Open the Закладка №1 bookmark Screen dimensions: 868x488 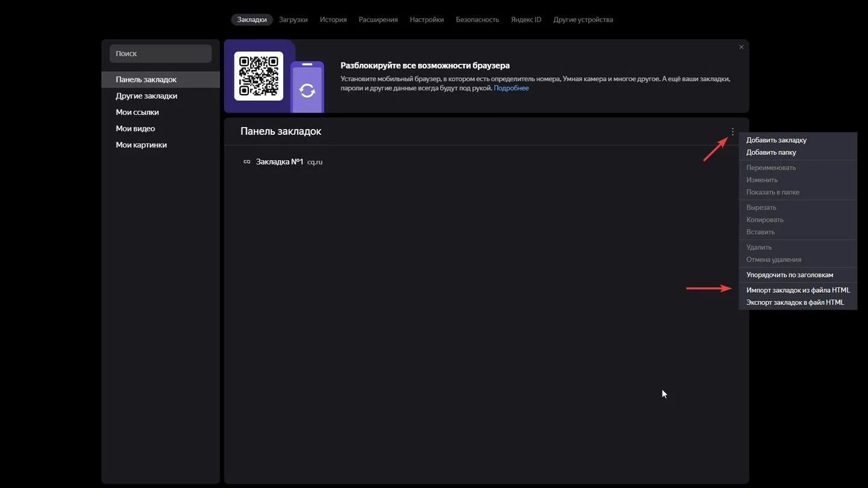point(280,161)
